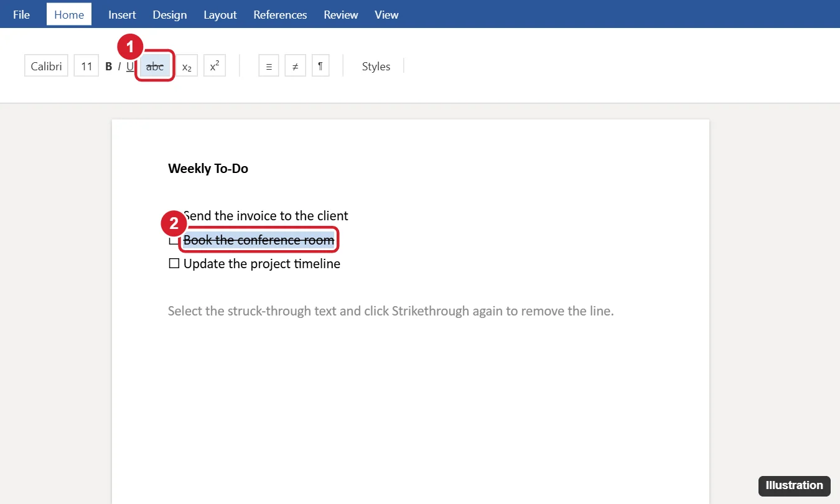The image size is (840, 504).
Task: Open the Styles gallery
Action: 376,67
